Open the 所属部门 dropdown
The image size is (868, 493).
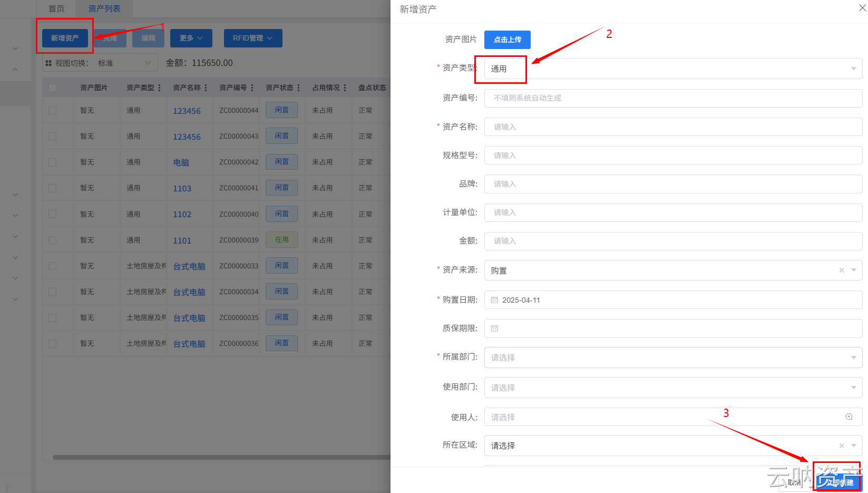(x=673, y=357)
